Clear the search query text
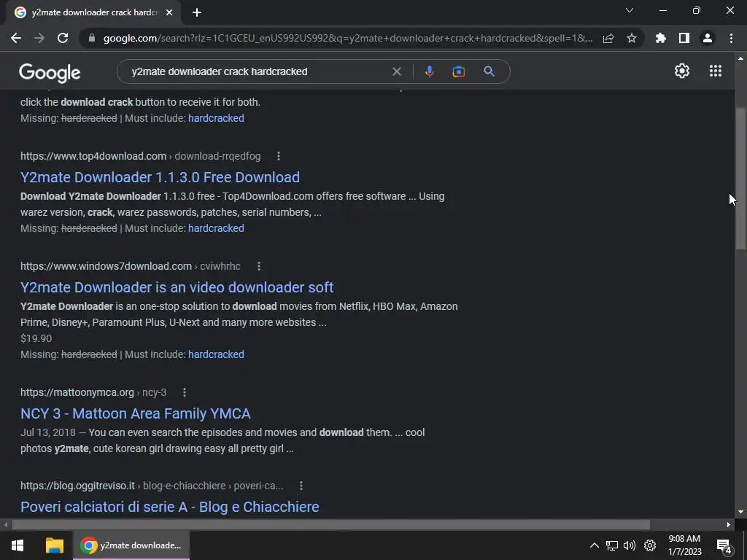 396,71
